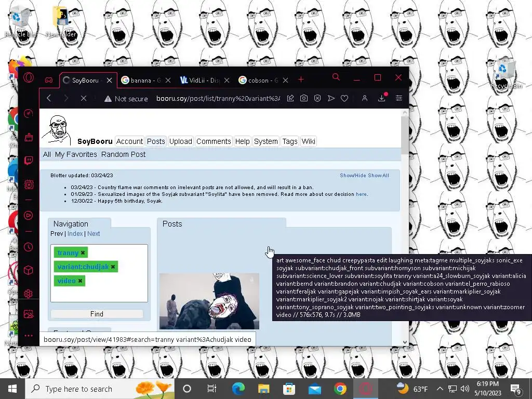
Task: Open the Wiki page
Action: pyautogui.click(x=308, y=141)
